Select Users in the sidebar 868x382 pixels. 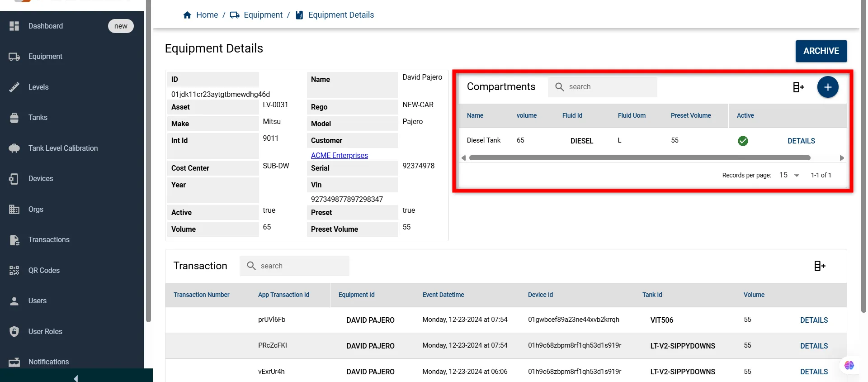point(38,301)
